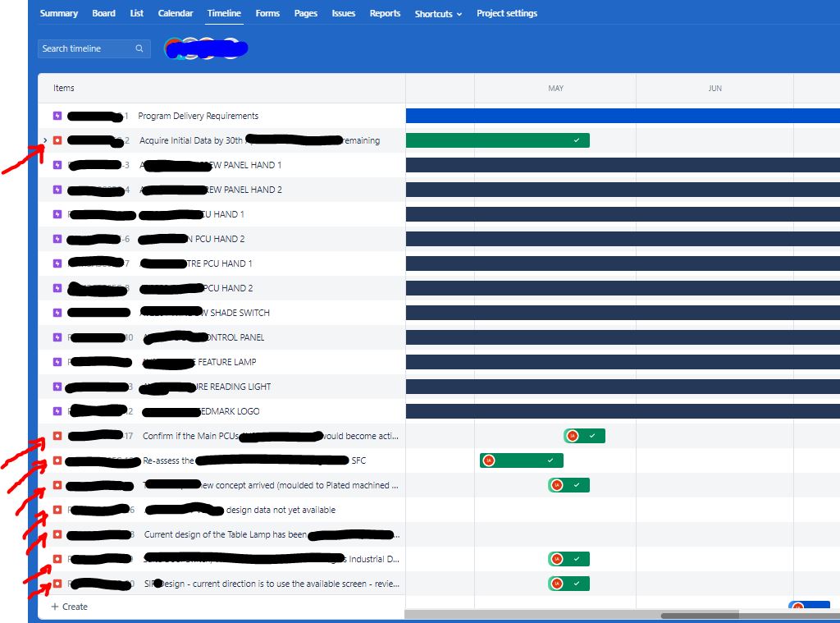
Task: Click the avatar badge on the bottom-right timeline bar
Action: 797,607
